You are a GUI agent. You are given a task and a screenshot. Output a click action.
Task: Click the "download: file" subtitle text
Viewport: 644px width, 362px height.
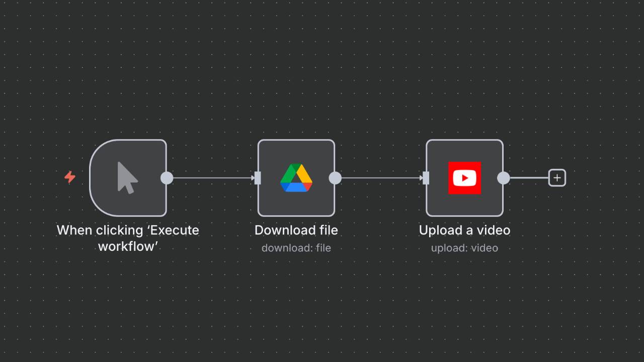point(296,248)
